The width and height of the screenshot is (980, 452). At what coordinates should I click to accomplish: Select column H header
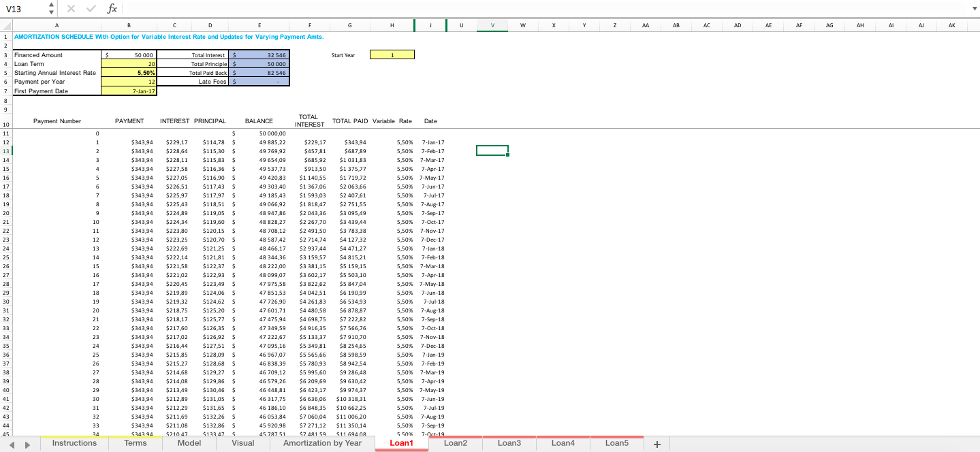[x=392, y=25]
